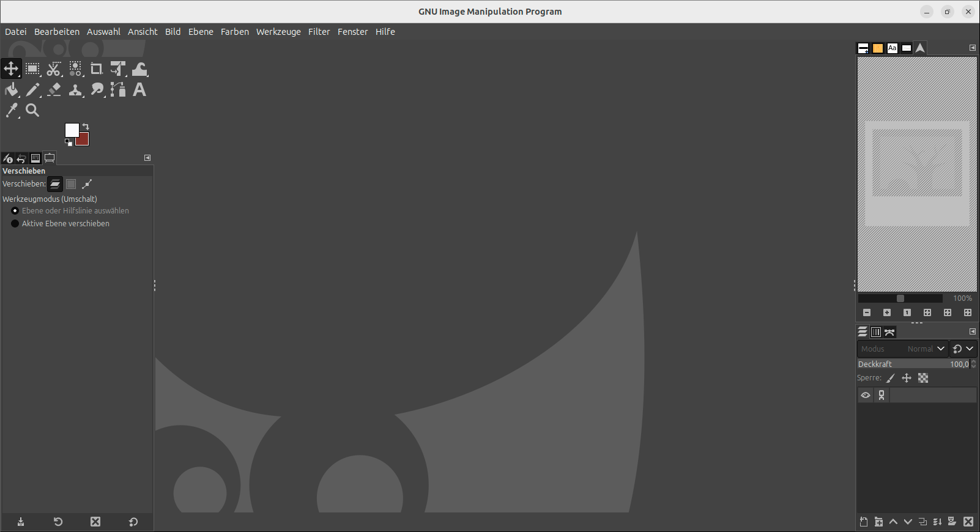Reset tool options to defaults
This screenshot has width=980, height=532.
[133, 522]
